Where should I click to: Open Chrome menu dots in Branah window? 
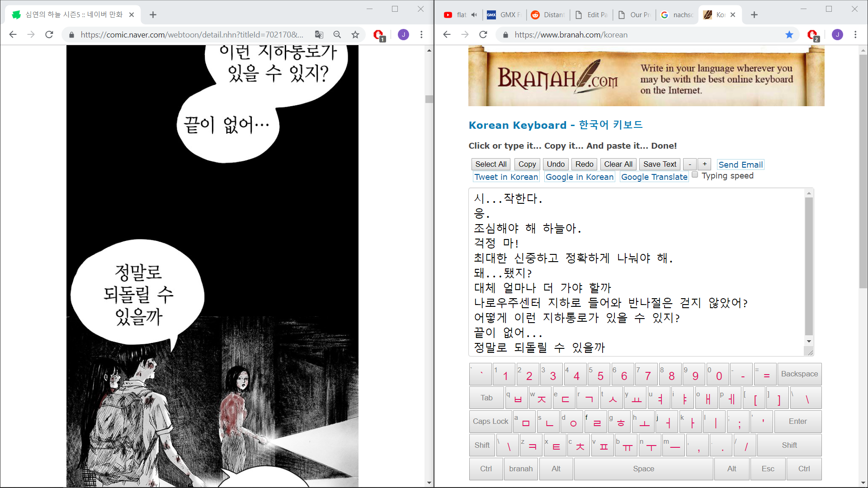[x=855, y=35]
